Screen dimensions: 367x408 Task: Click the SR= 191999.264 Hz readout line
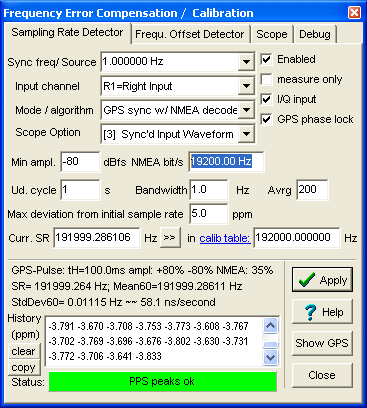(127, 286)
